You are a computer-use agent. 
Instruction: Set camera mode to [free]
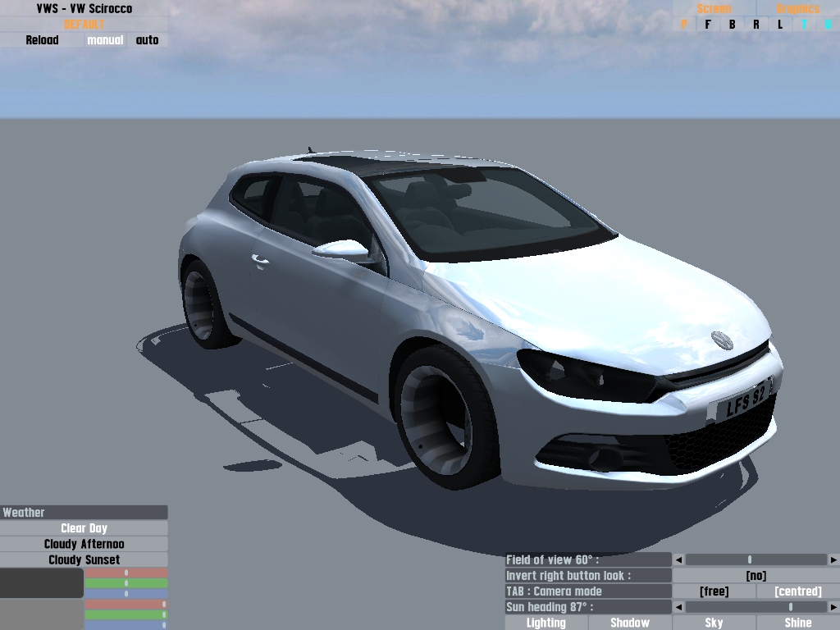coord(714,591)
